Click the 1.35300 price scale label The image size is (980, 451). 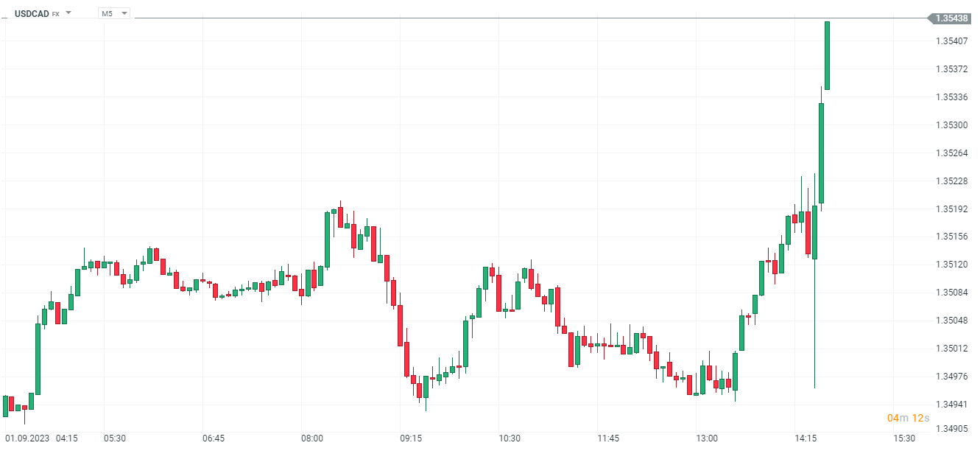(951, 125)
